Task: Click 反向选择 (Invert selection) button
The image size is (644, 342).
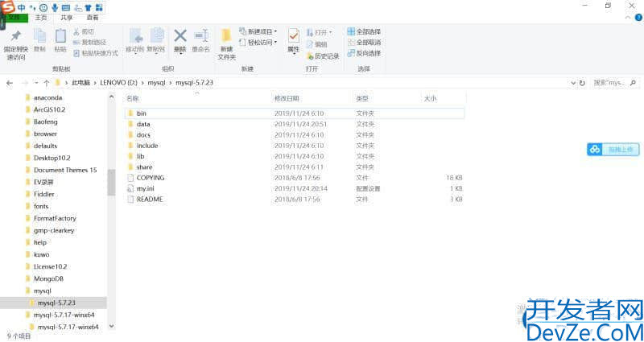Action: click(364, 53)
